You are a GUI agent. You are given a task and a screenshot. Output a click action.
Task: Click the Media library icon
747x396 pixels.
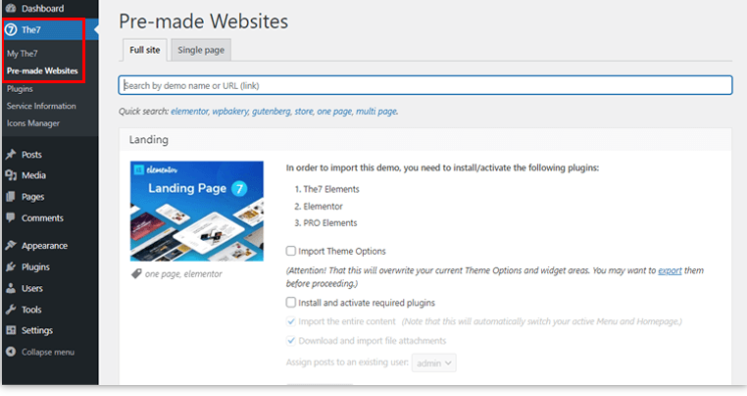[11, 175]
